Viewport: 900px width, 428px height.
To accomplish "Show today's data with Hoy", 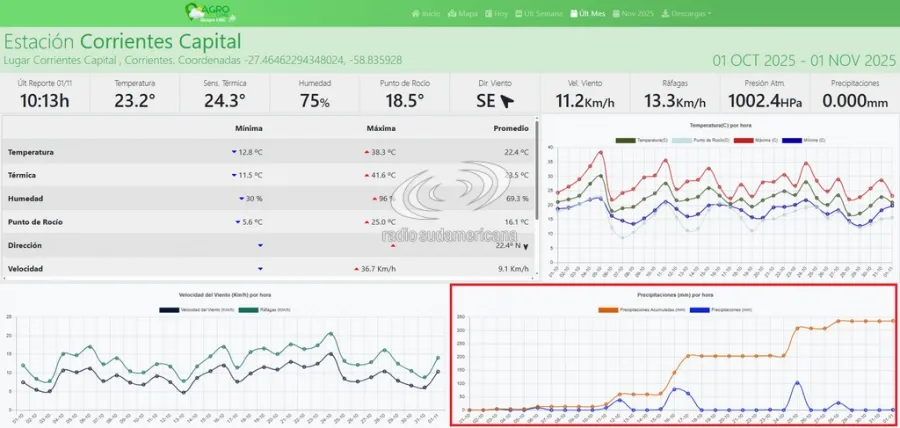I will point(497,14).
